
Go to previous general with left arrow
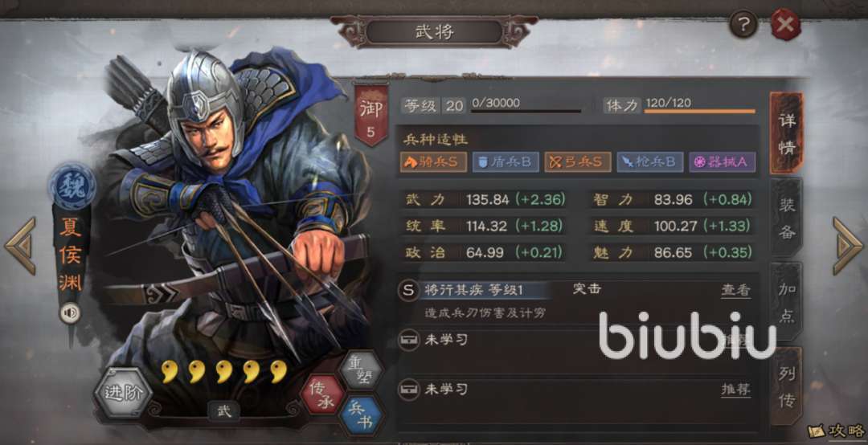pos(20,245)
